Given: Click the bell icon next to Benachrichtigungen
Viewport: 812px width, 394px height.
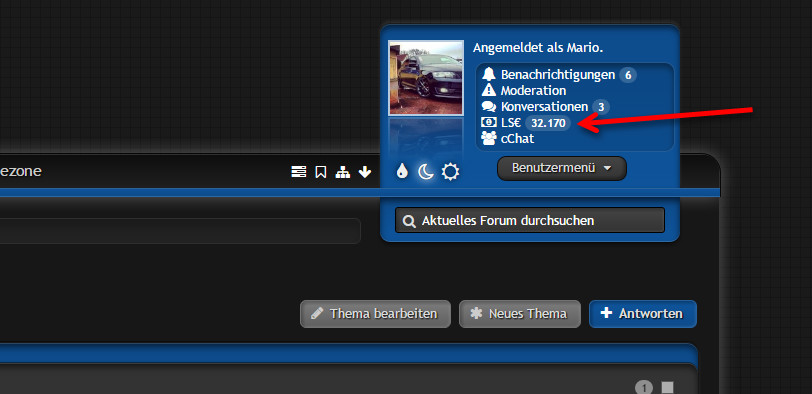Looking at the screenshot, I should point(488,74).
